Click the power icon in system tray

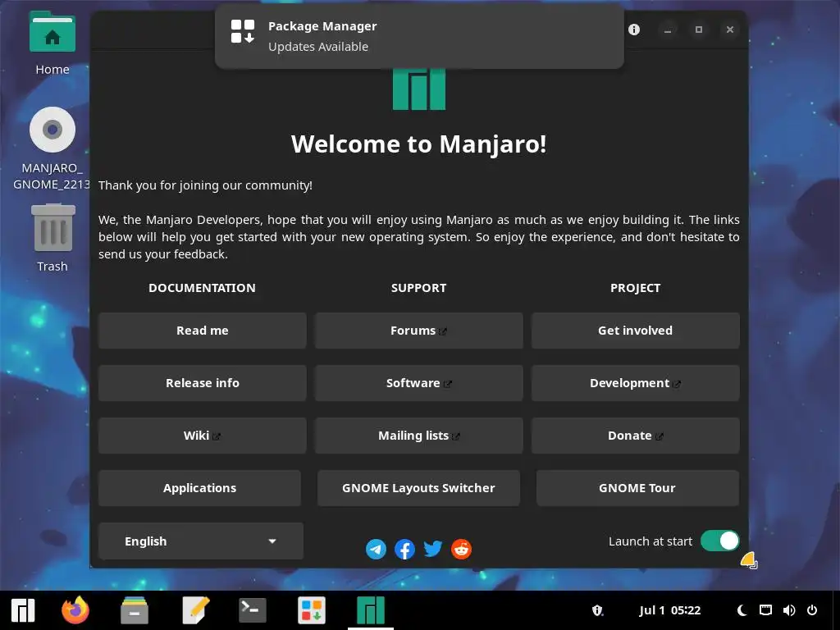(812, 610)
